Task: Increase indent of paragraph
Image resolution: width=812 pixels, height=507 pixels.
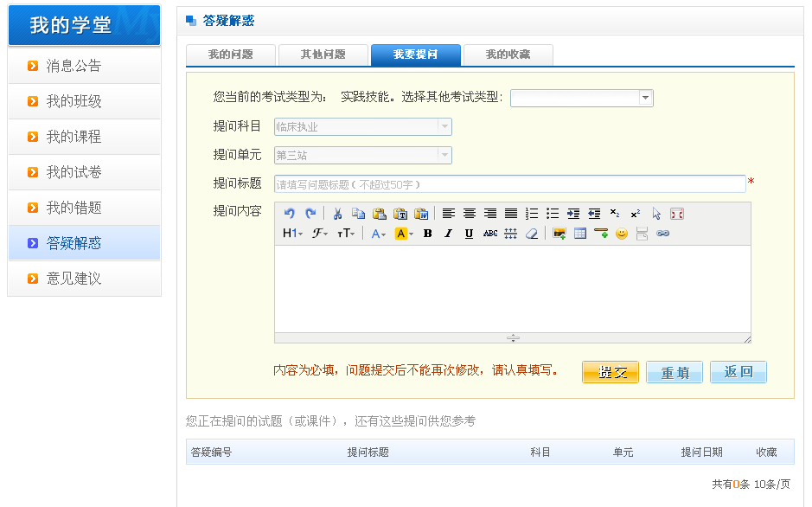Action: [x=573, y=214]
